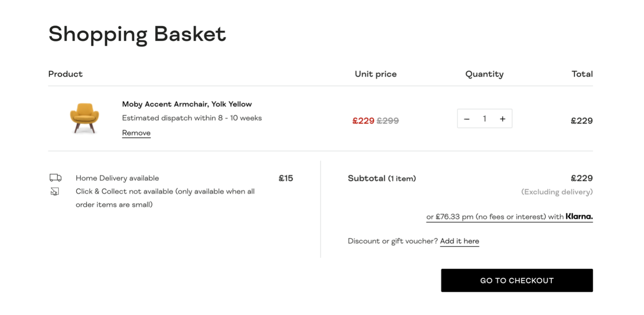This screenshot has width=644, height=315.
Task: Click the quantity number field
Action: (x=484, y=119)
